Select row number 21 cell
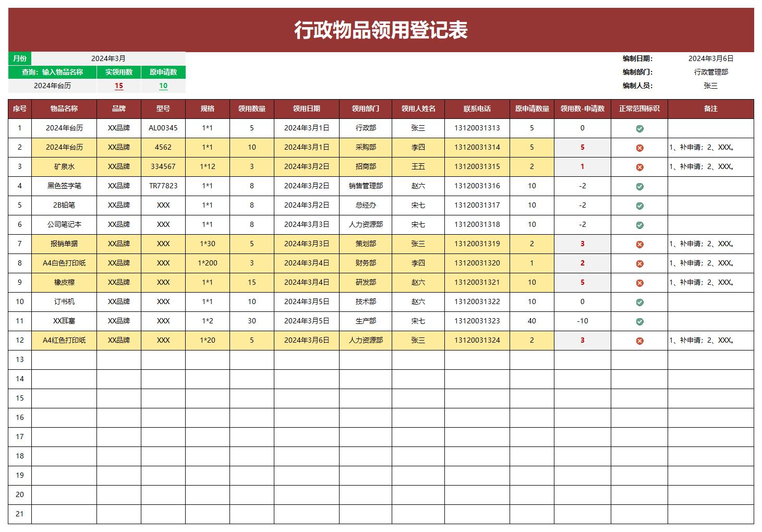762x532 pixels. click(x=20, y=514)
